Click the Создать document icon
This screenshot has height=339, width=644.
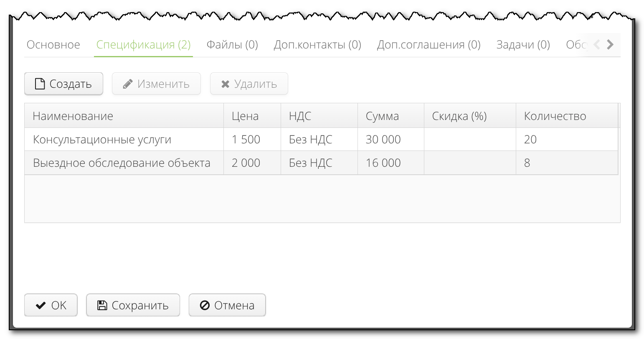coord(40,84)
